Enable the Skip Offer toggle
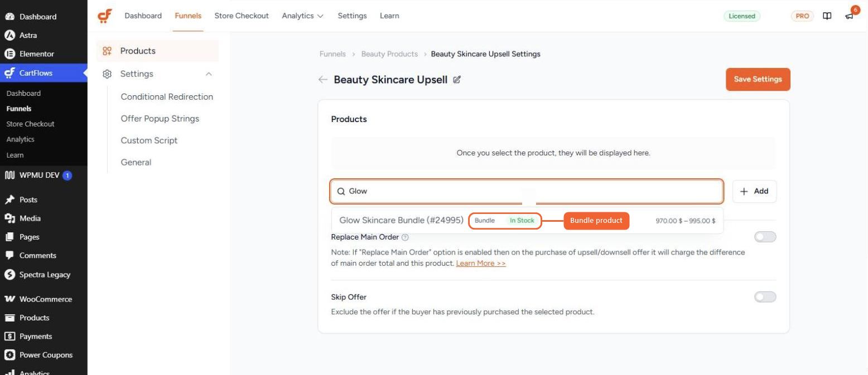868x375 pixels. point(765,298)
